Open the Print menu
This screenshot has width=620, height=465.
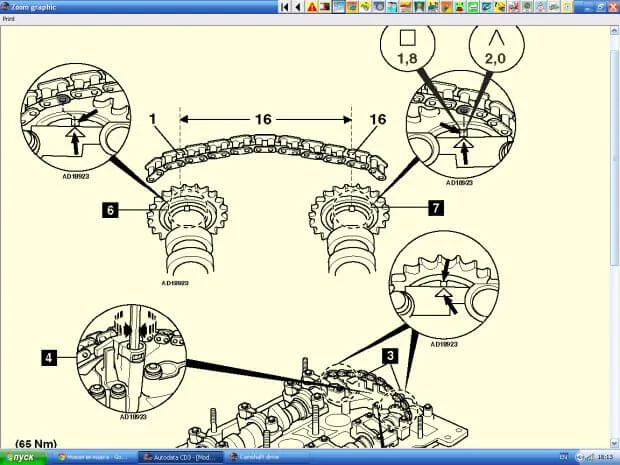click(7, 18)
